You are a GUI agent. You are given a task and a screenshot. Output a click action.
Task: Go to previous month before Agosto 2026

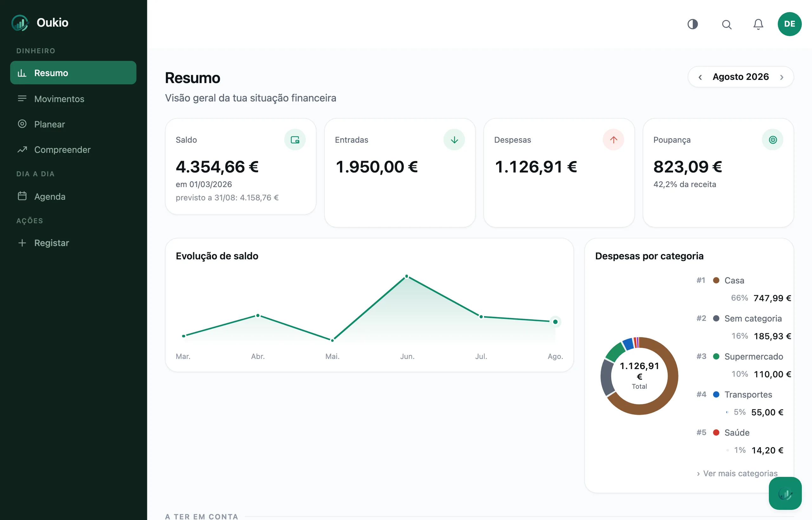(700, 77)
